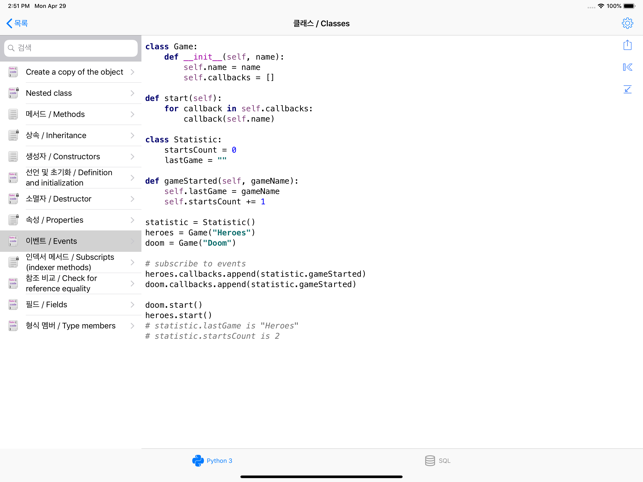Screen dimensions: 643x482
Task: Tap chevron on Type members row
Action: pos(132,326)
